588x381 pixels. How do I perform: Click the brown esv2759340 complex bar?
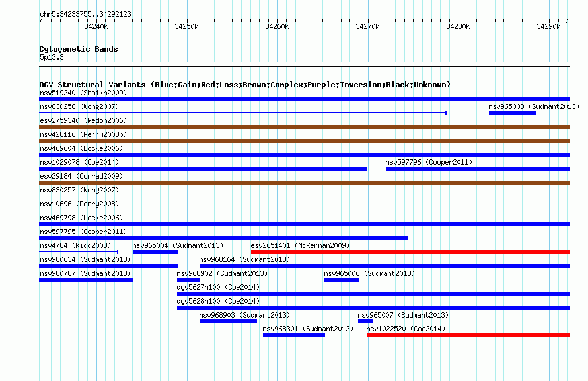(304, 127)
